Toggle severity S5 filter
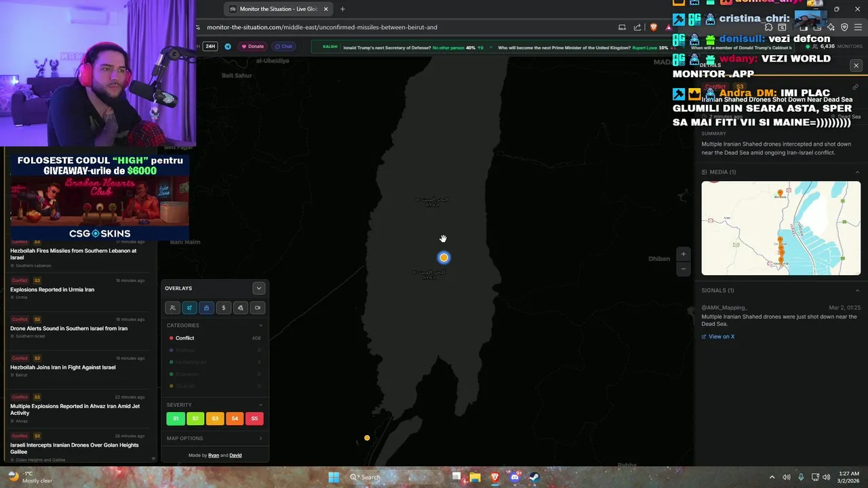The height and width of the screenshot is (488, 868). 254,418
